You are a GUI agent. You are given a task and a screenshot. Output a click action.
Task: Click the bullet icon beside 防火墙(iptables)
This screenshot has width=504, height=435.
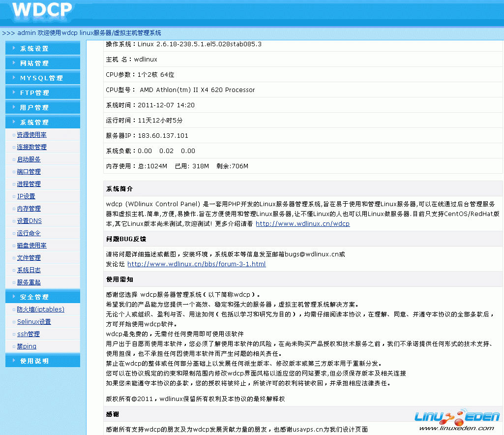(13, 309)
